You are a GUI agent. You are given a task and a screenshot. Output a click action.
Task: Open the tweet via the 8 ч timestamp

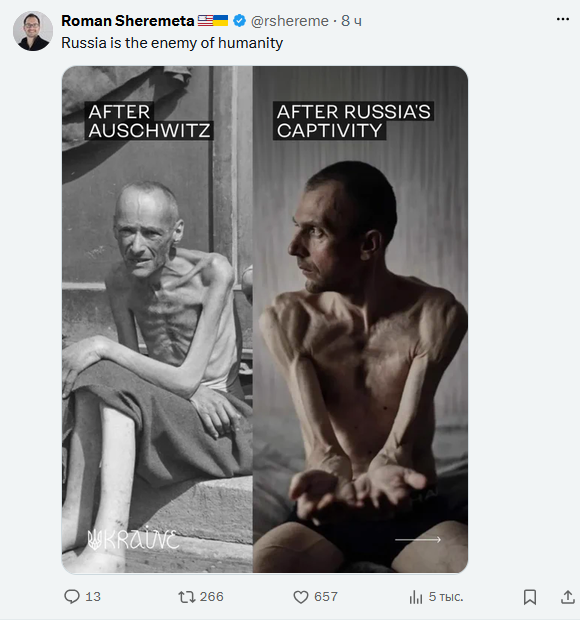click(x=351, y=21)
